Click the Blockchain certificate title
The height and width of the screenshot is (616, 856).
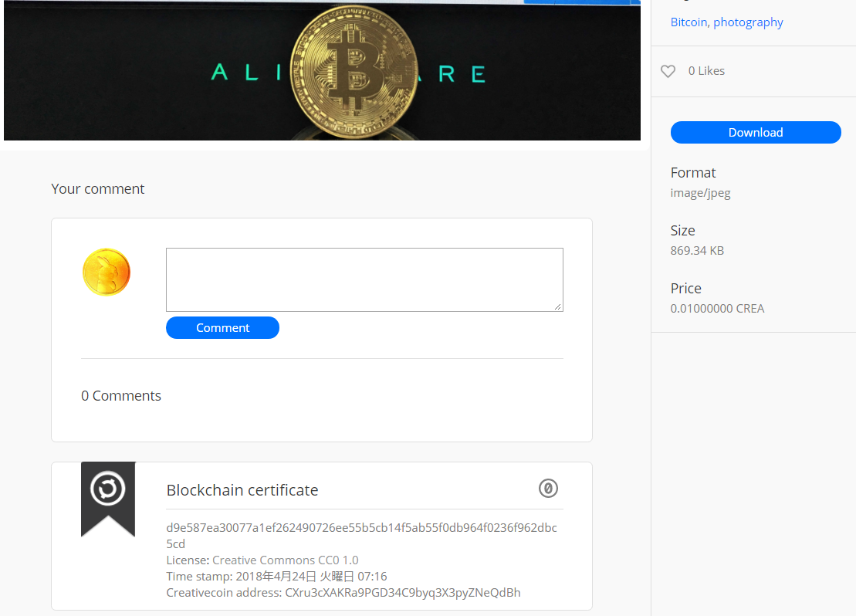(x=242, y=490)
